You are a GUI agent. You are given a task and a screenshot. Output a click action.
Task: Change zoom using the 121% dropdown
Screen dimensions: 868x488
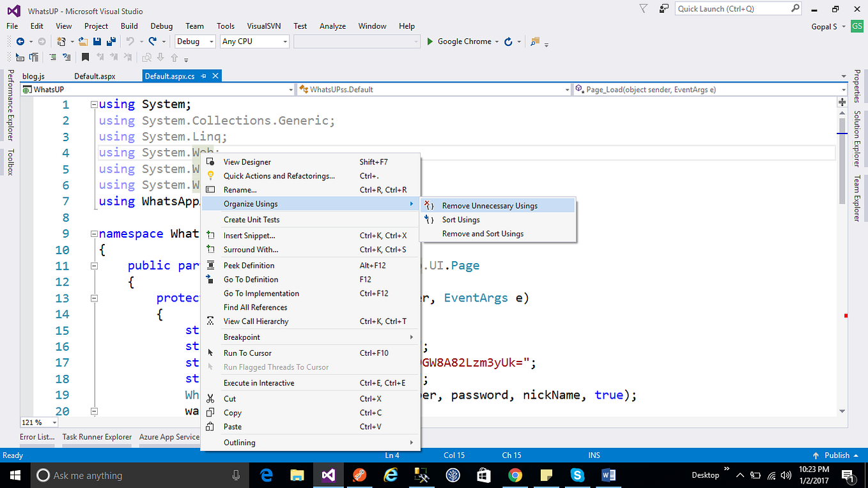pos(38,422)
